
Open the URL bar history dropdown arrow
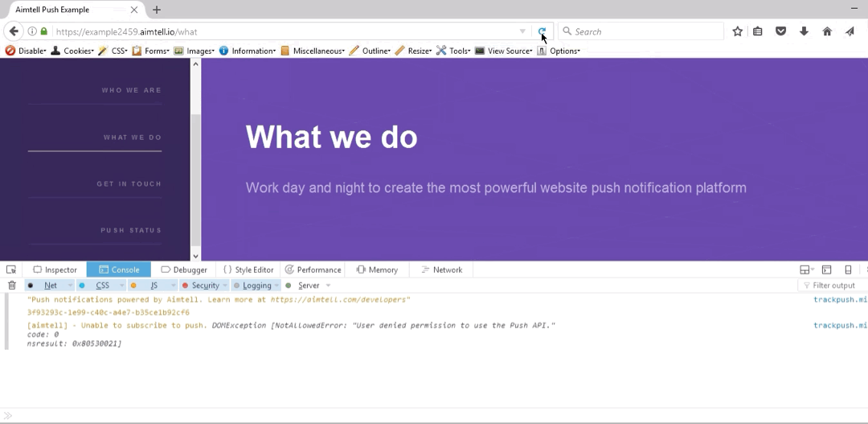pyautogui.click(x=522, y=31)
